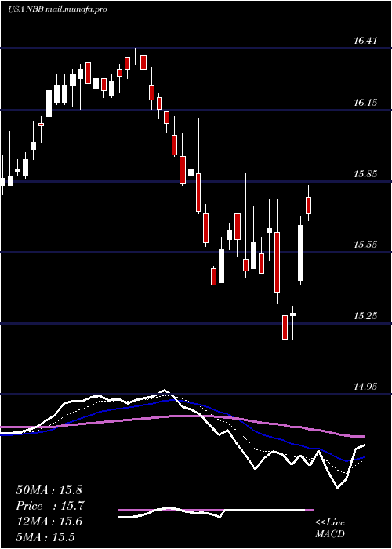Click inside the MACD inset chart box
The width and height of the screenshot is (392, 549).
[x=216, y=510]
